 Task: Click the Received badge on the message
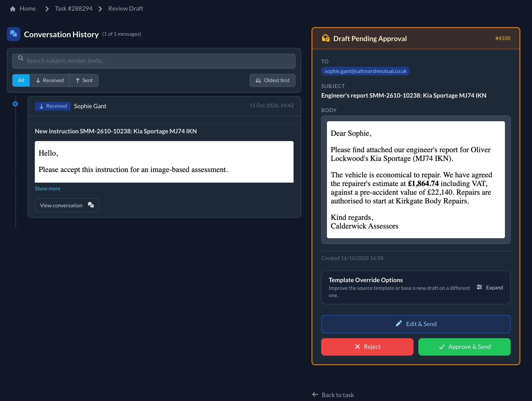click(53, 106)
